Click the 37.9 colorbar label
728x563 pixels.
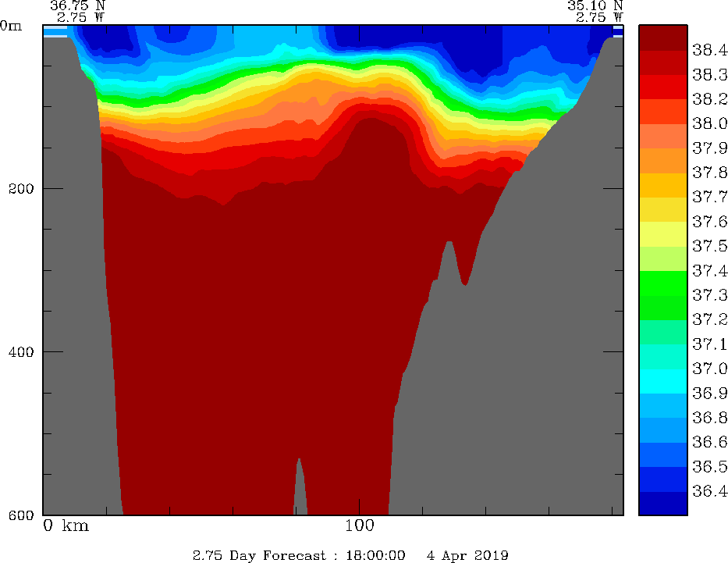(710, 148)
